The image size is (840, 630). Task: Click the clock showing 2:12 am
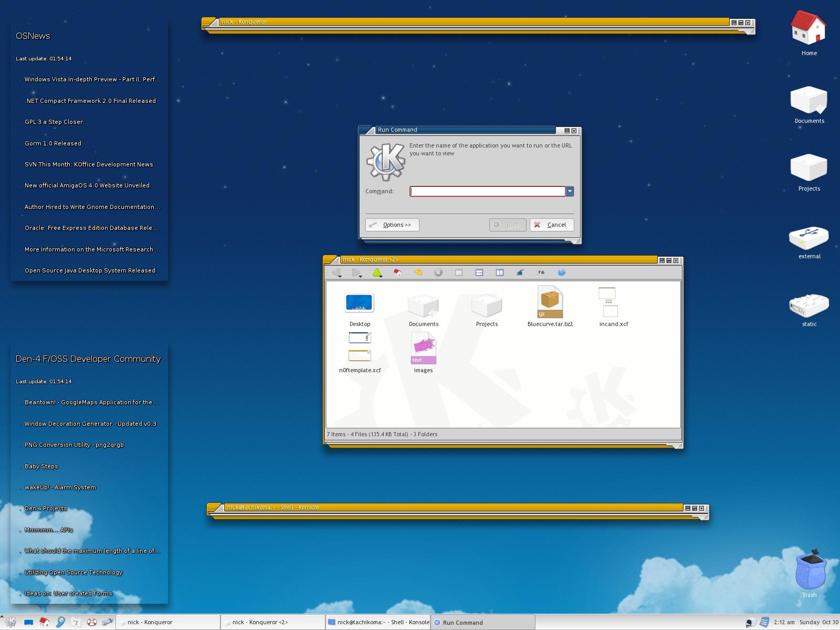point(784,622)
